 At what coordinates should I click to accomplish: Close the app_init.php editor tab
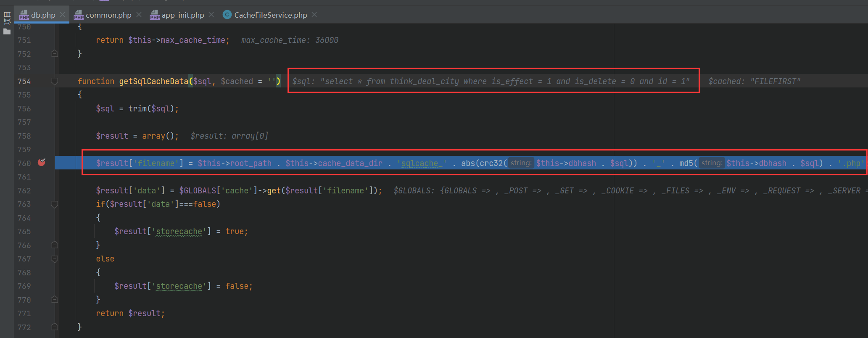coord(211,15)
